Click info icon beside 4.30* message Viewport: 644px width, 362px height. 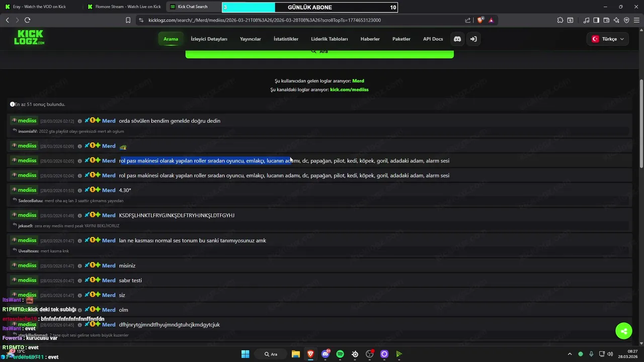tap(80, 191)
